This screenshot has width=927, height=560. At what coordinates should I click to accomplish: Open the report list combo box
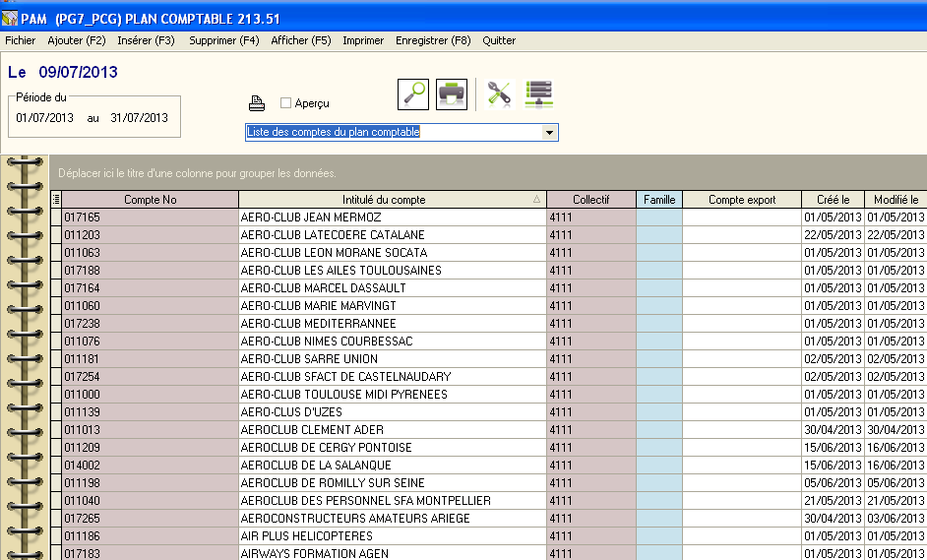[x=392, y=132]
